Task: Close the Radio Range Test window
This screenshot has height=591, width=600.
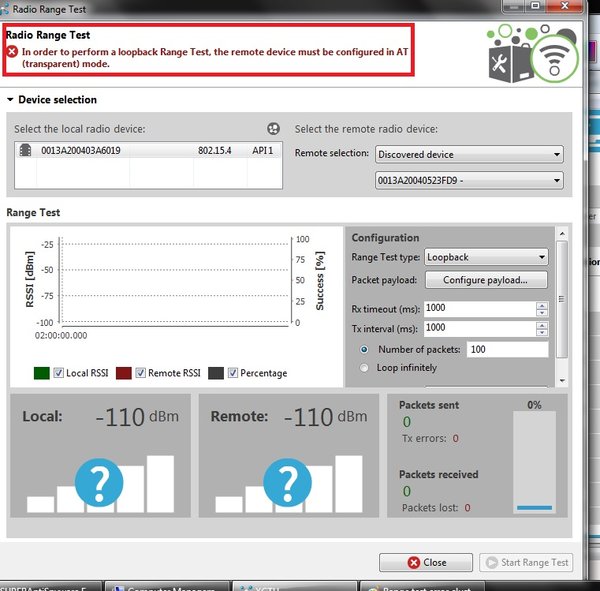Action: (564, 6)
